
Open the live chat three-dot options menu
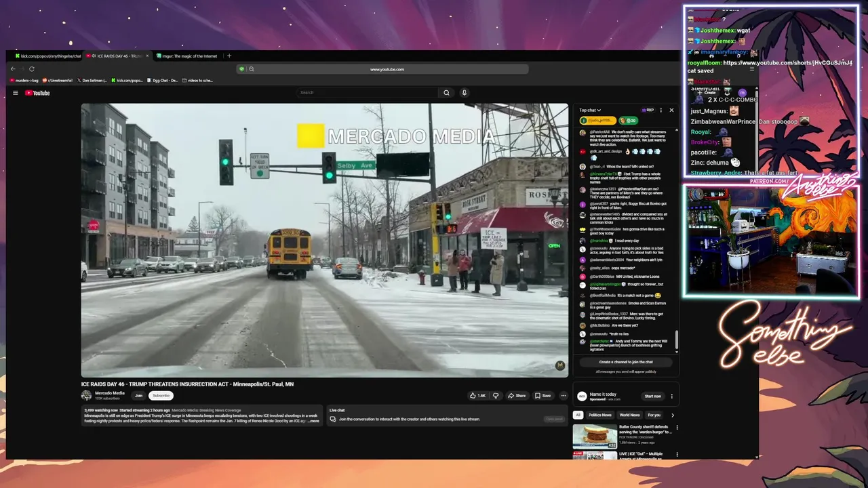(x=661, y=110)
